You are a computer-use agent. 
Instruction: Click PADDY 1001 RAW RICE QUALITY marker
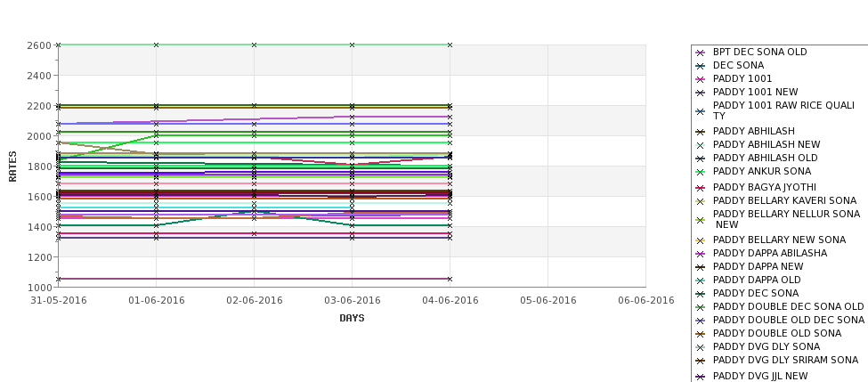pos(701,111)
